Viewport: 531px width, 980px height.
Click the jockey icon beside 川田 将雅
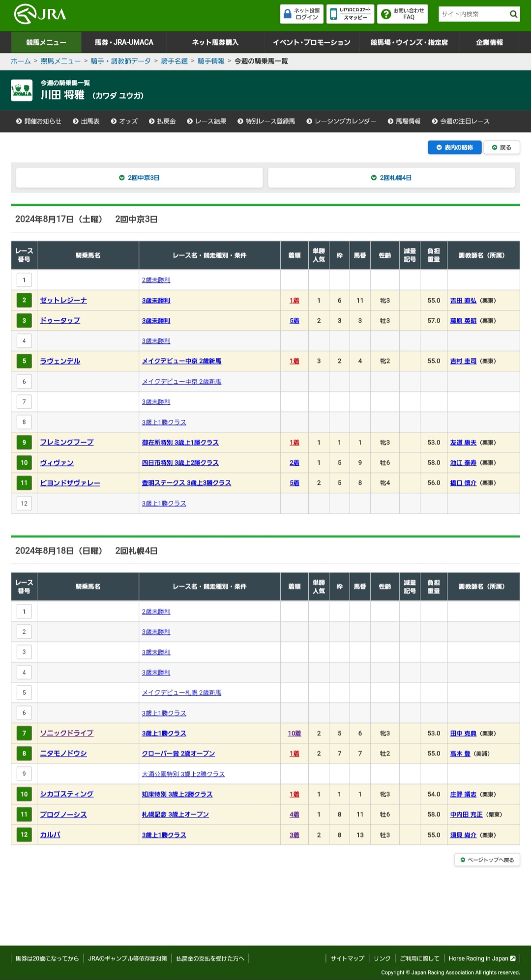click(22, 90)
